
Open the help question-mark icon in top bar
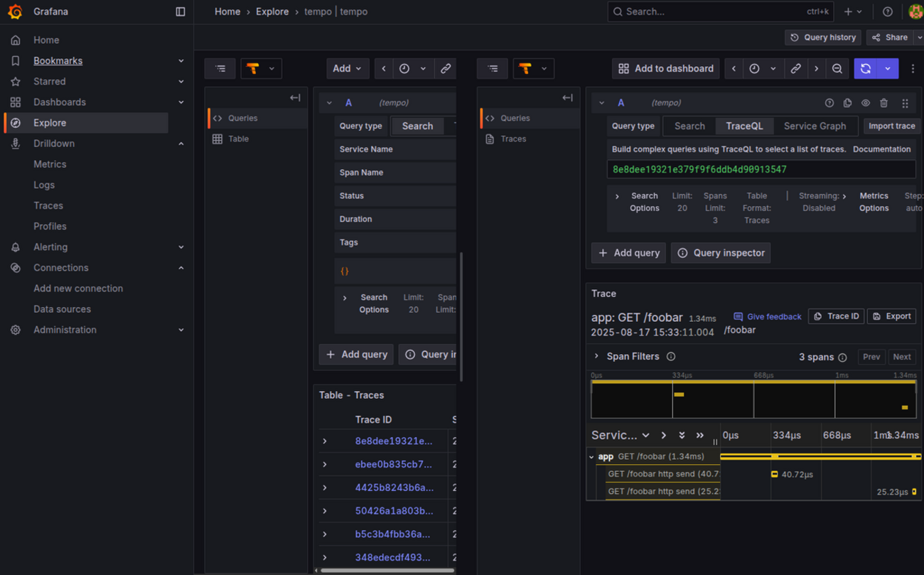coord(888,11)
